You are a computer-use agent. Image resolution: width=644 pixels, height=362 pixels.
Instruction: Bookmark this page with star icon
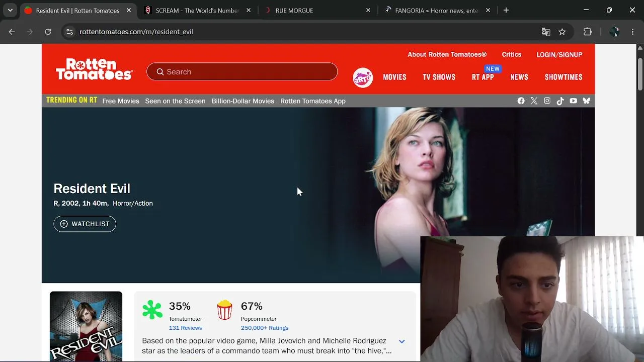(x=562, y=32)
